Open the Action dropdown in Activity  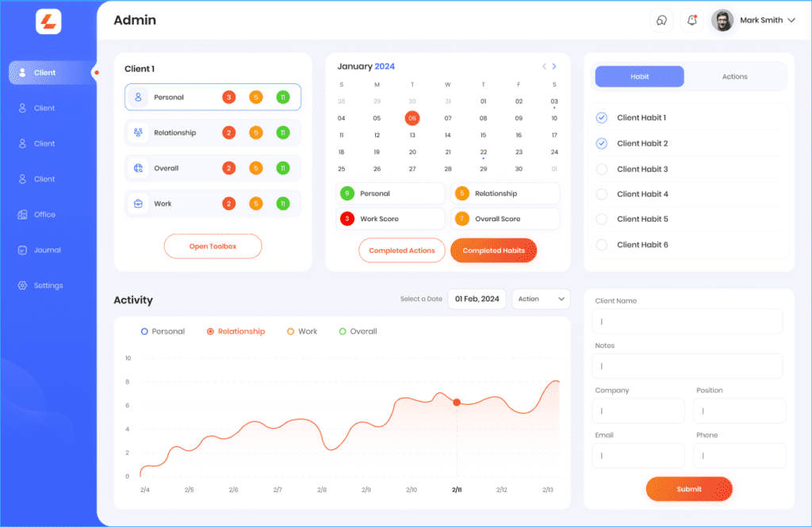tap(541, 299)
